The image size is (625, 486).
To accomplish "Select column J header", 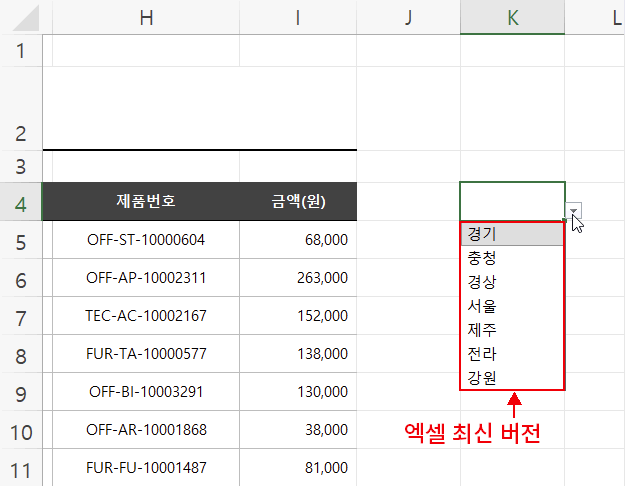I will (408, 17).
